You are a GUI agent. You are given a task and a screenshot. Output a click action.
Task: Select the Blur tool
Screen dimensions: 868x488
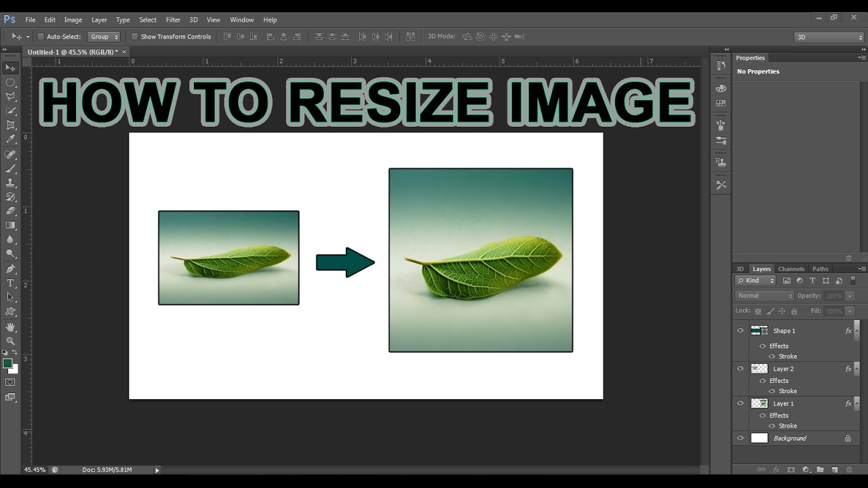pyautogui.click(x=10, y=240)
